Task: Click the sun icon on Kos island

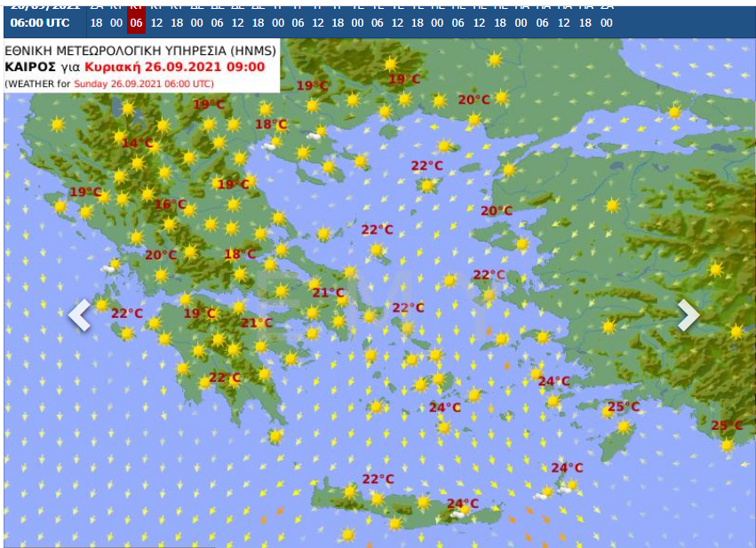Action: (x=553, y=401)
